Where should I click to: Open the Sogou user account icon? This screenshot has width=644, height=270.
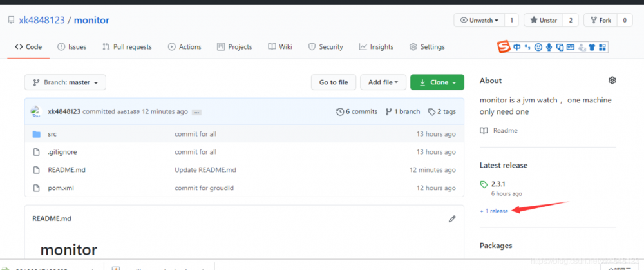pyautogui.click(x=582, y=48)
